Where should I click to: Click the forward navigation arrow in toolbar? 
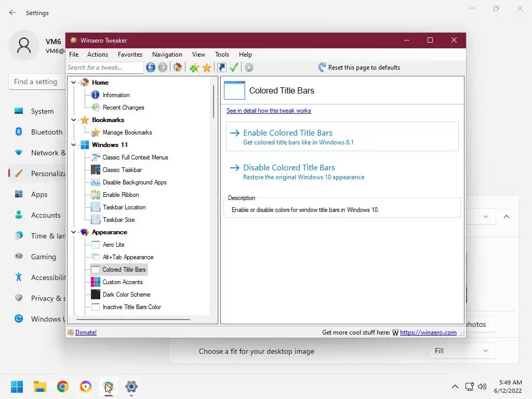tap(163, 68)
